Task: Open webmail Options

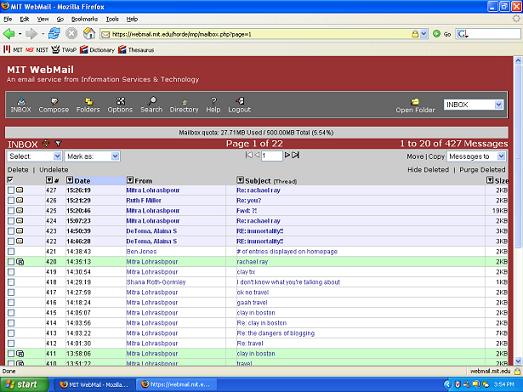Action: click(120, 104)
